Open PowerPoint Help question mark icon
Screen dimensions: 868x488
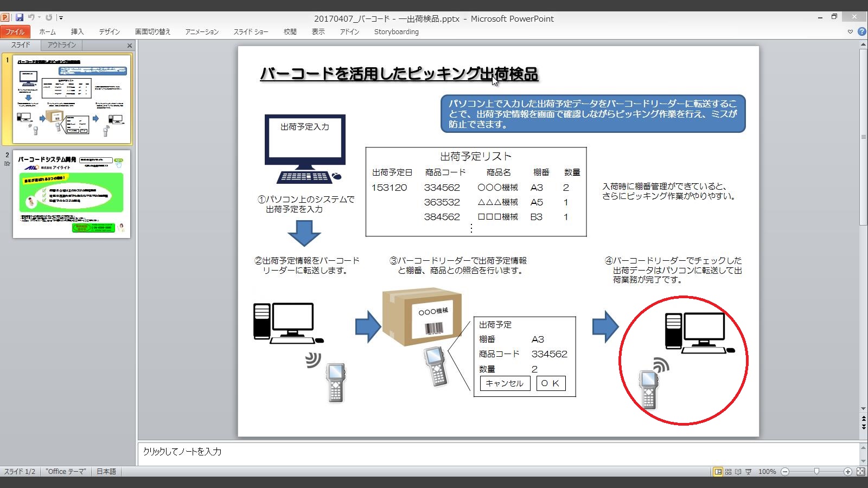pos(861,32)
